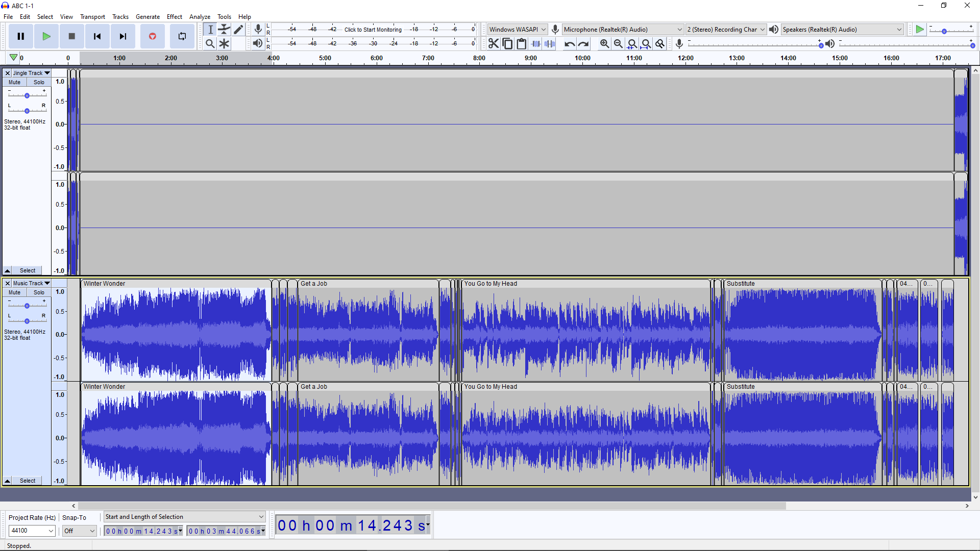Open the Snap-To Off dropdown

(x=79, y=531)
